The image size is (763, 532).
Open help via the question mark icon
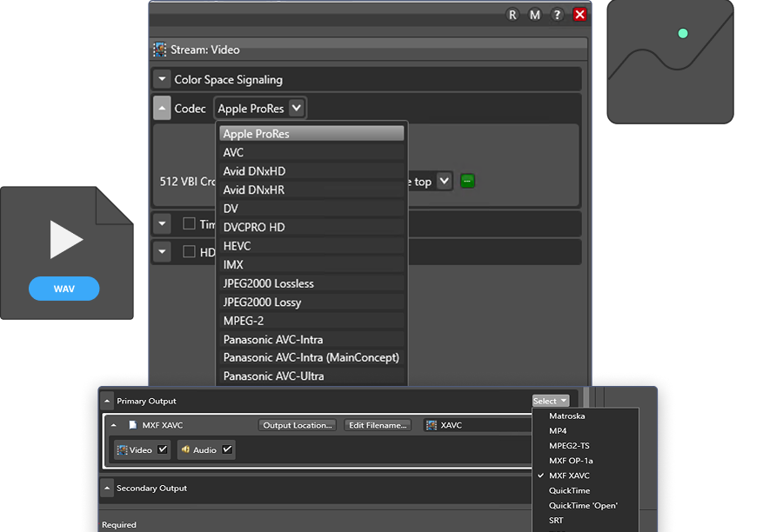coord(558,15)
